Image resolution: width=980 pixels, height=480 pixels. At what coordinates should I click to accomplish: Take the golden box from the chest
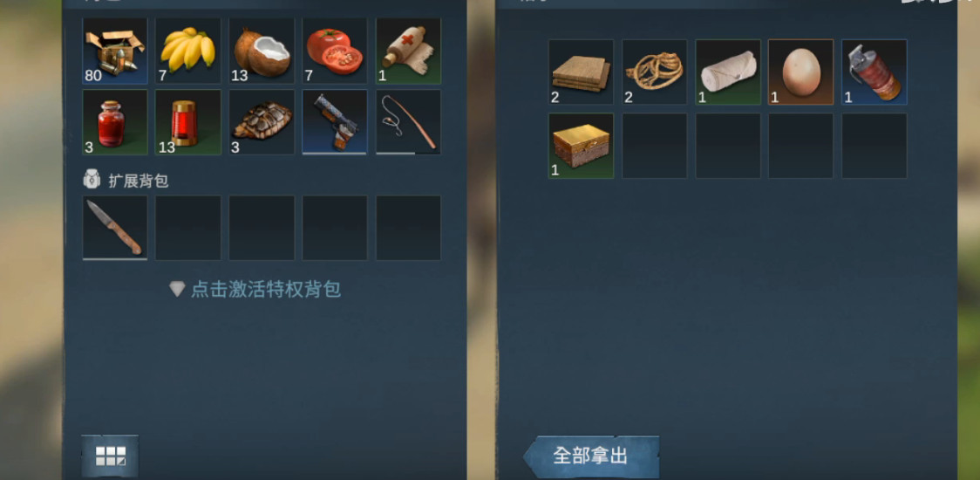coord(582,146)
